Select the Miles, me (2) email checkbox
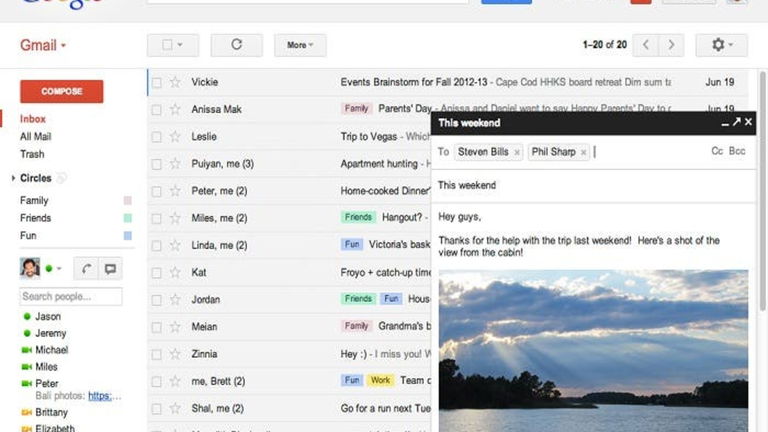Image resolution: width=768 pixels, height=432 pixels. (x=156, y=218)
